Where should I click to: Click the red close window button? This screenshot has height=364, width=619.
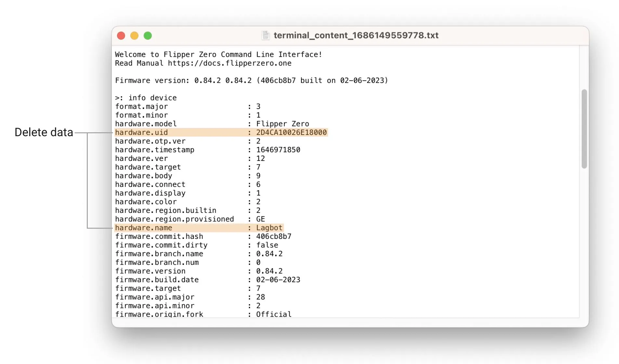(x=121, y=35)
